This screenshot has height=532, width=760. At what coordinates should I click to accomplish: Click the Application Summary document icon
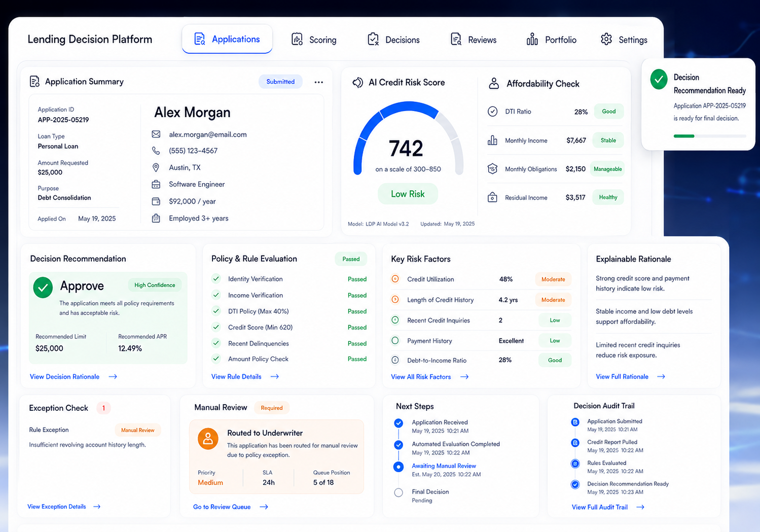(x=34, y=81)
